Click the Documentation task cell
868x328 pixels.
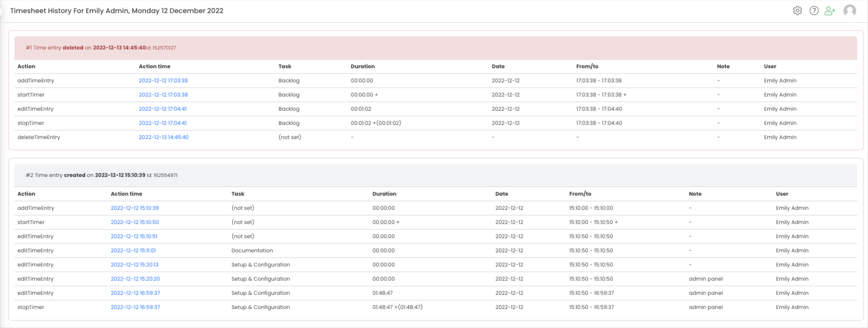click(x=252, y=251)
